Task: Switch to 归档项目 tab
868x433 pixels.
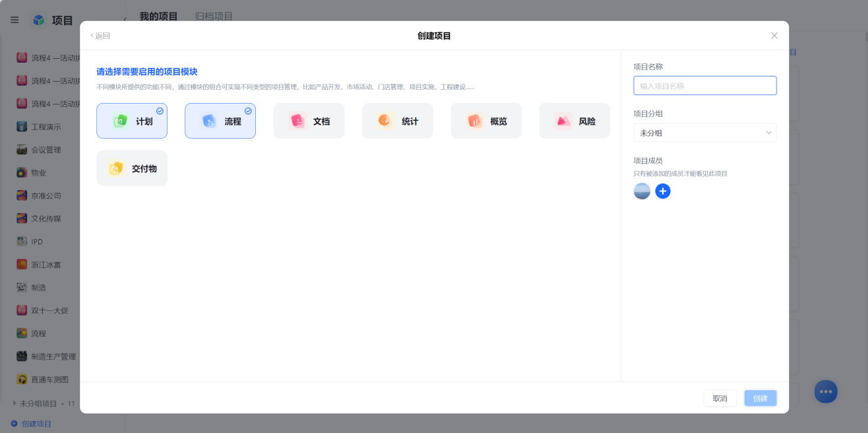Action: (x=214, y=16)
